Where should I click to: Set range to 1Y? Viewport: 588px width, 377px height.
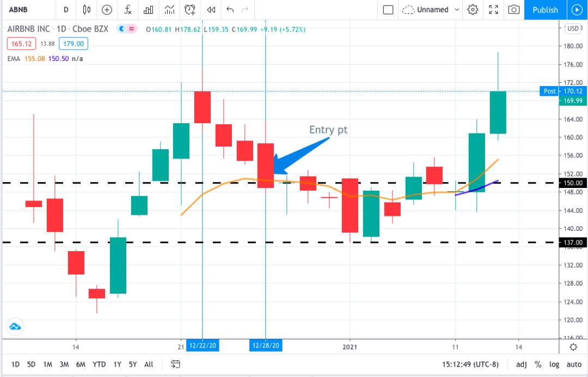click(x=118, y=364)
